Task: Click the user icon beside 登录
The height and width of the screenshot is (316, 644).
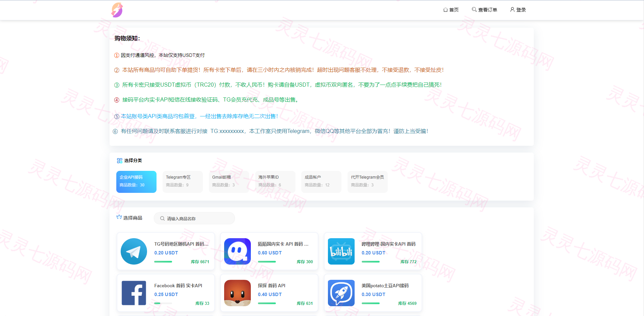Action: coord(512,9)
